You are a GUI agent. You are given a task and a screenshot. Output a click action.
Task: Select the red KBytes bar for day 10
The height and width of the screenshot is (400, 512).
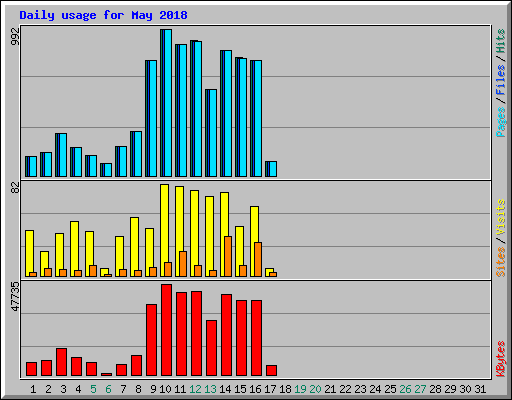[x=166, y=330]
